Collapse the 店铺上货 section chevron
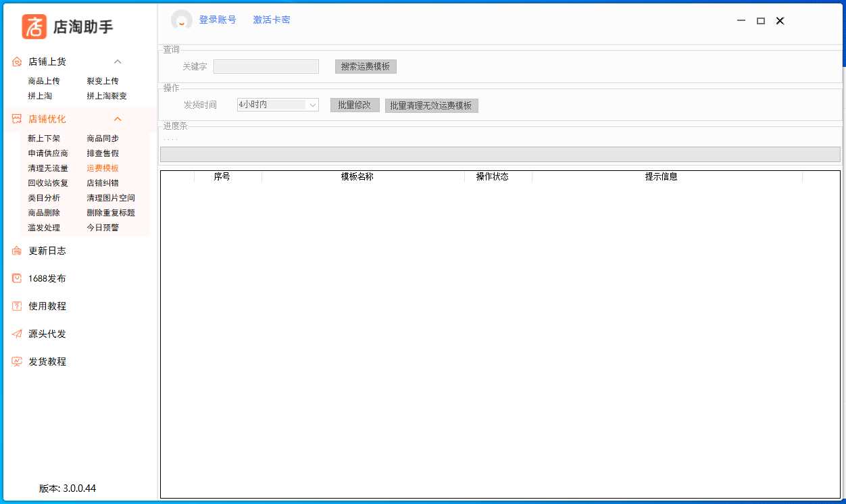 tap(117, 61)
